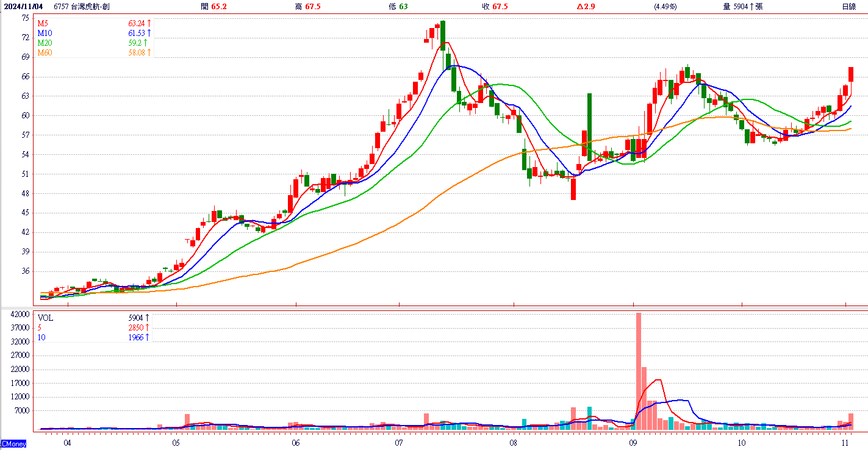Click the 09 month label on time axis
This screenshot has height=450, width=868.
point(633,442)
